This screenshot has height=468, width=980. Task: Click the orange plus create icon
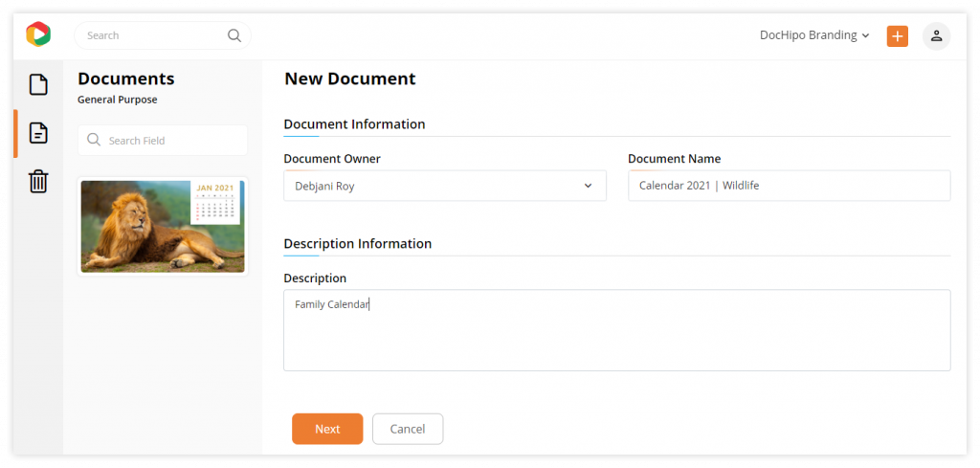897,36
